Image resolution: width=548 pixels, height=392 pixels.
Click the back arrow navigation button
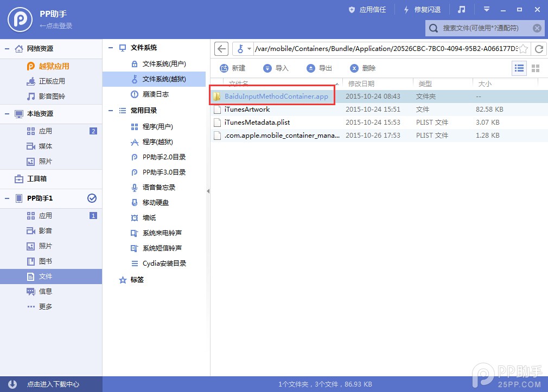pyautogui.click(x=221, y=49)
